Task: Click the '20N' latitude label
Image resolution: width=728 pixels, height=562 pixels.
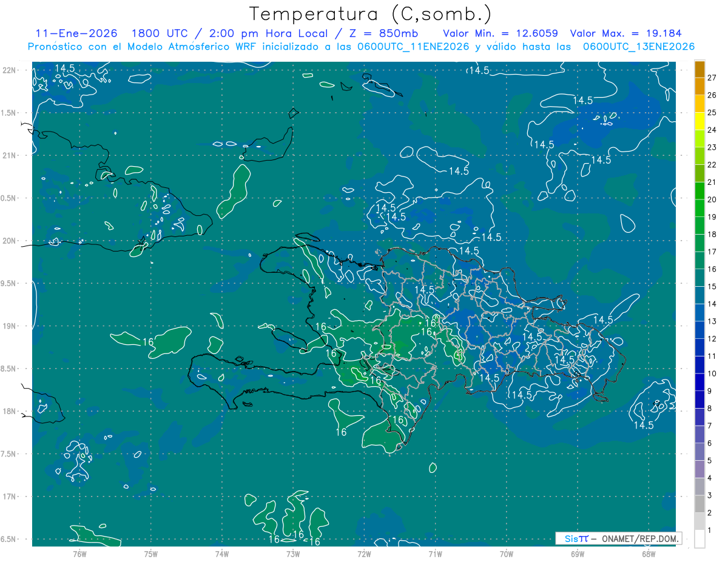Action: 9,241
